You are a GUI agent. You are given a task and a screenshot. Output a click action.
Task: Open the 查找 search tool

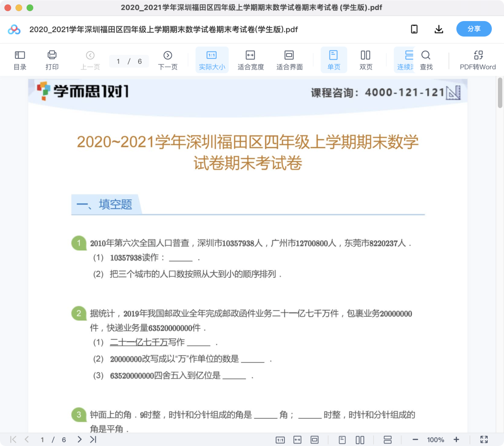coord(426,60)
